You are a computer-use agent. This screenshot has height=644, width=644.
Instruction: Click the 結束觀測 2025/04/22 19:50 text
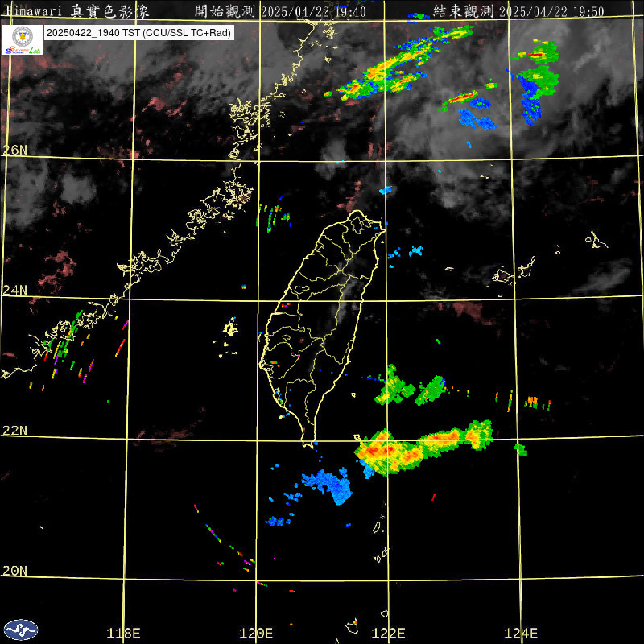coord(518,11)
